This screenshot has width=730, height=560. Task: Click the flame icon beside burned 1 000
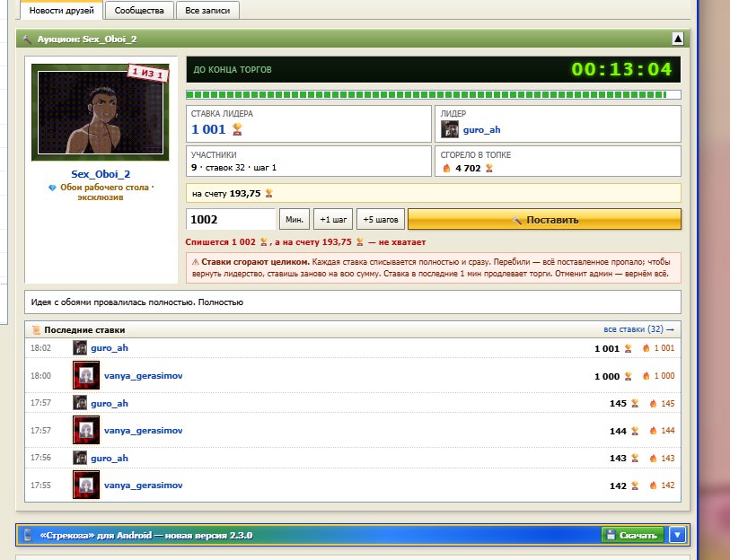pyautogui.click(x=646, y=376)
